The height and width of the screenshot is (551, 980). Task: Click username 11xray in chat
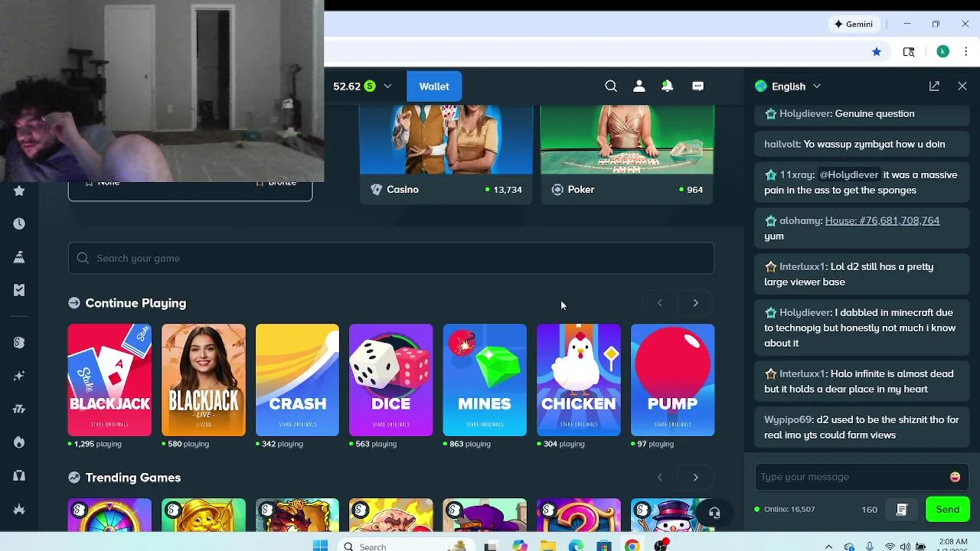[x=797, y=174]
